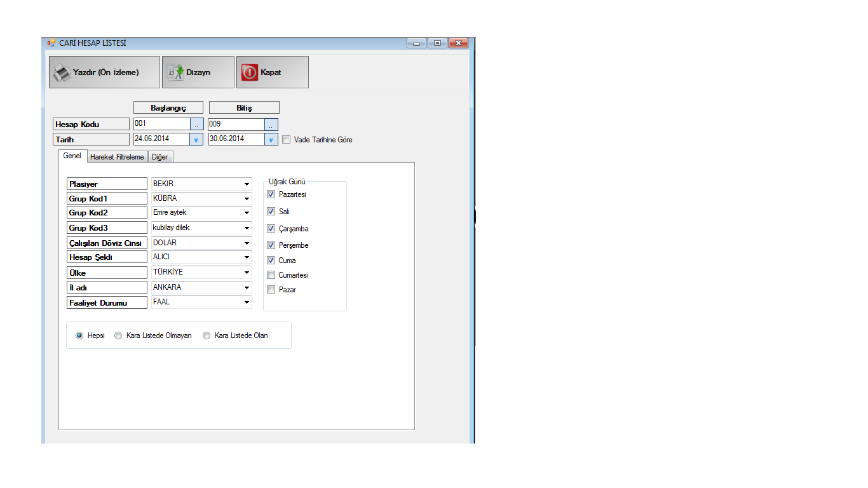This screenshot has width=868, height=488.
Task: Click the printer icon on Yazdır button
Action: coord(62,72)
